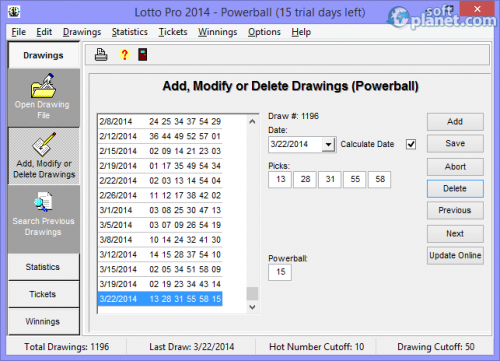Click the Save button
The width and height of the screenshot is (500, 361).
click(455, 143)
